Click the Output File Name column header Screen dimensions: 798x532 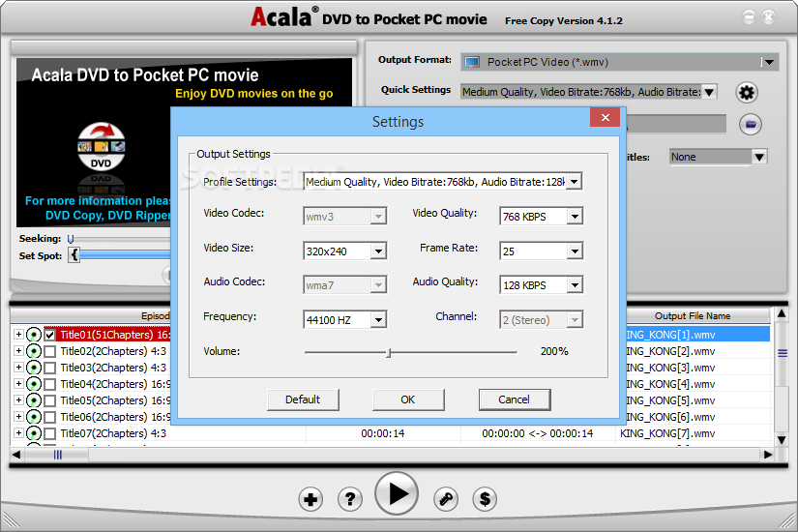tap(693, 316)
